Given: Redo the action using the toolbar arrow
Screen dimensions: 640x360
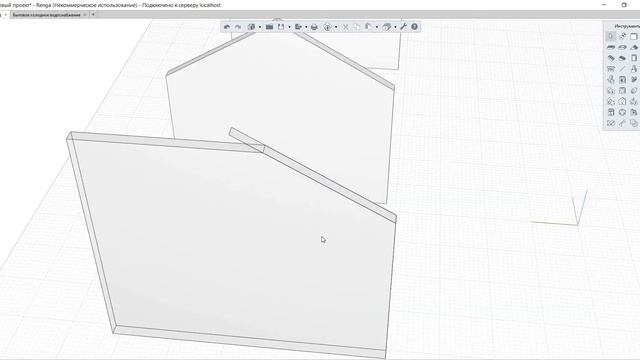Looking at the screenshot, I should (x=238, y=27).
